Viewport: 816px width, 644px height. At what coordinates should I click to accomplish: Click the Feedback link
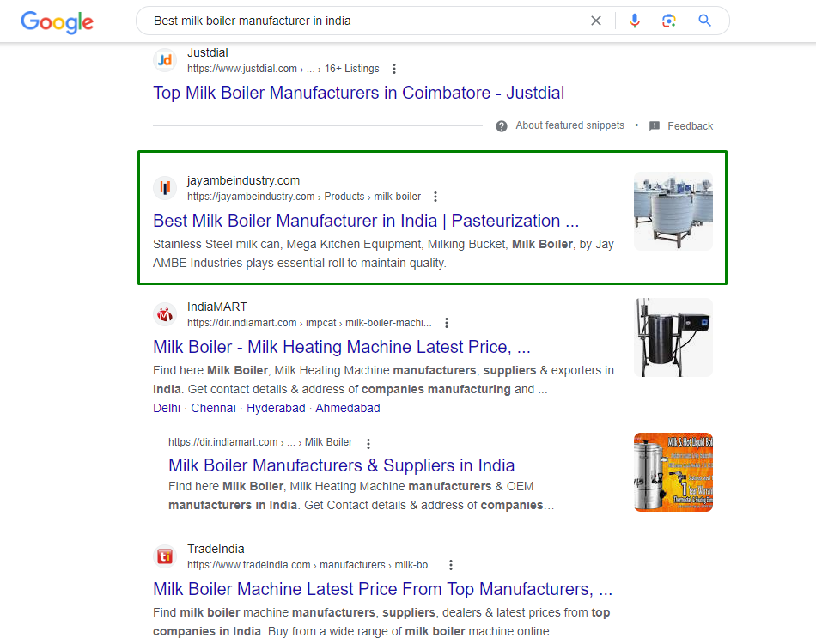point(690,126)
